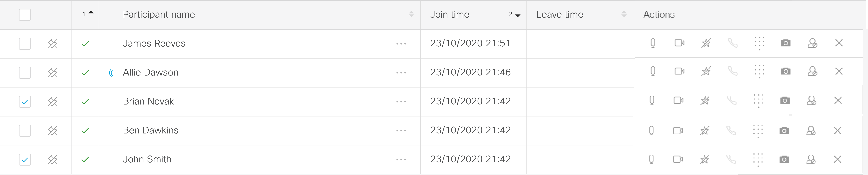Take a camera snapshot of John Smith
Viewport: 868px width, 175px height.
point(784,159)
